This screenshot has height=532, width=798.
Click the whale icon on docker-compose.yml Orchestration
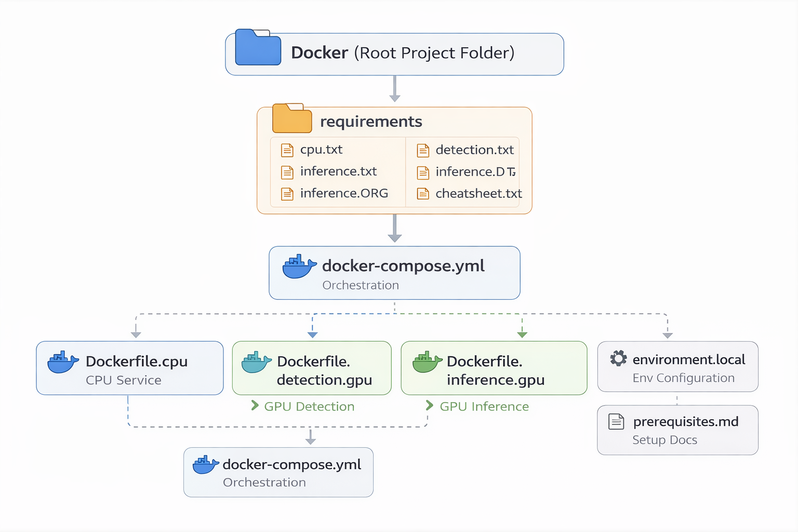point(298,267)
